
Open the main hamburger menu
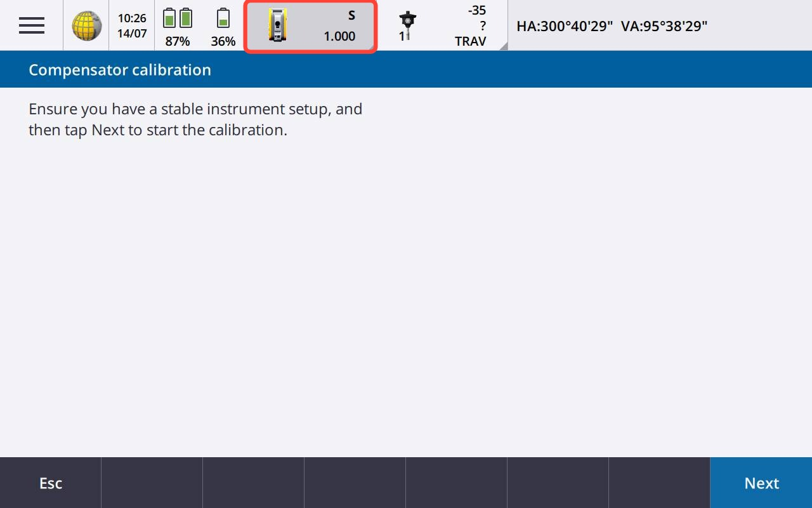pyautogui.click(x=32, y=25)
